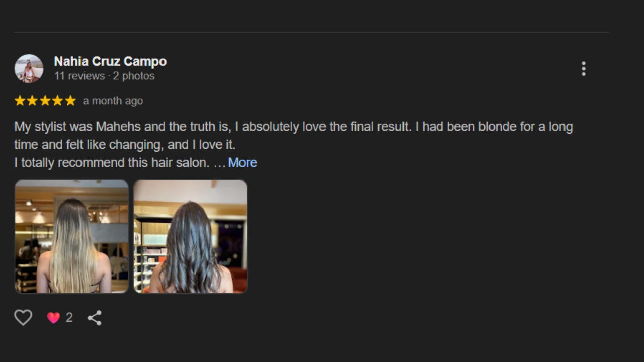Click the '11 reviews' text under the name
Image resolution: width=644 pixels, height=362 pixels.
tap(79, 76)
